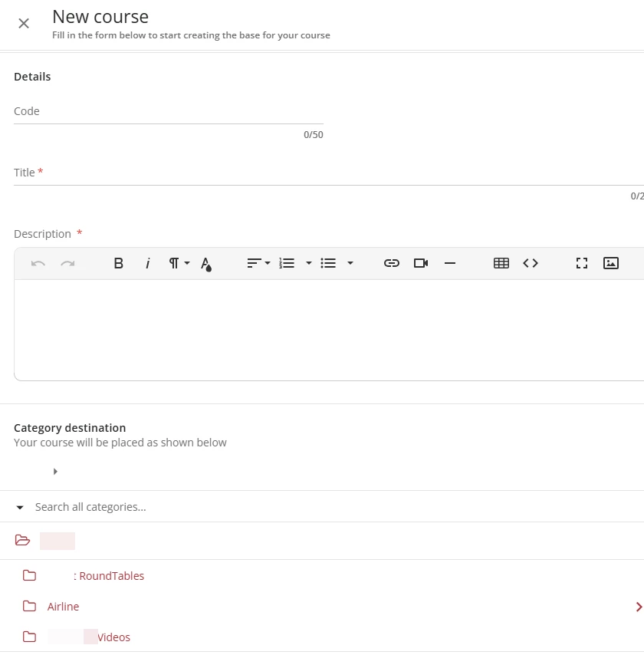Close the New course form
The height and width of the screenshot is (655, 644).
click(24, 23)
